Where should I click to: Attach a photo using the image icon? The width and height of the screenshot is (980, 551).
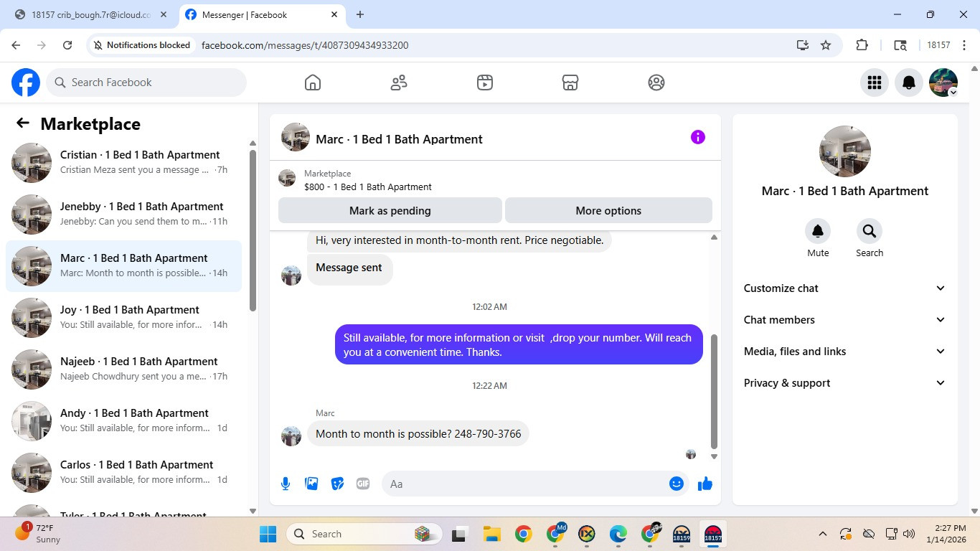point(311,484)
